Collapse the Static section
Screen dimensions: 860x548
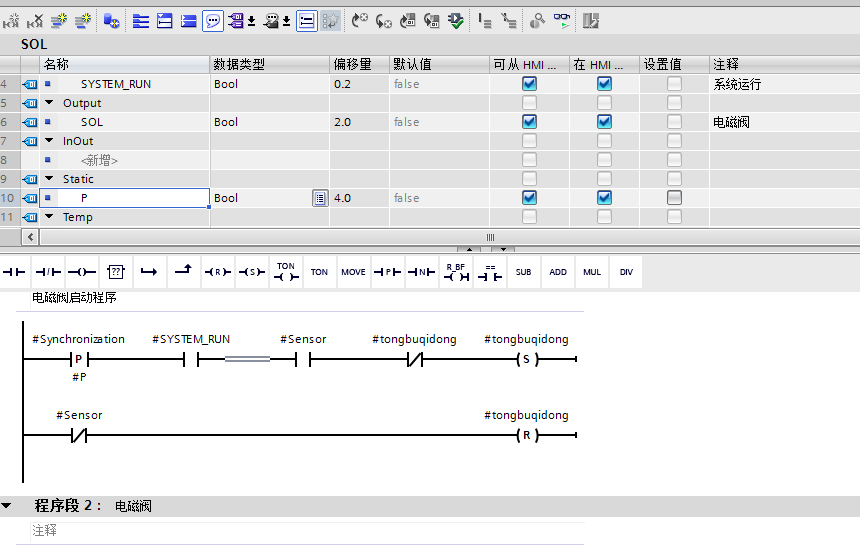coord(49,178)
